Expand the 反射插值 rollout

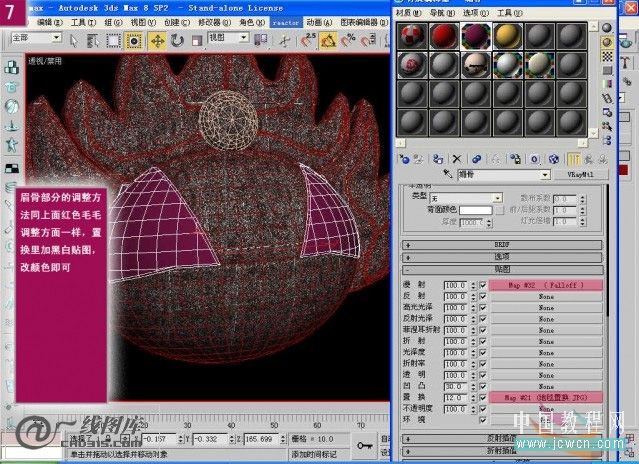tap(502, 439)
